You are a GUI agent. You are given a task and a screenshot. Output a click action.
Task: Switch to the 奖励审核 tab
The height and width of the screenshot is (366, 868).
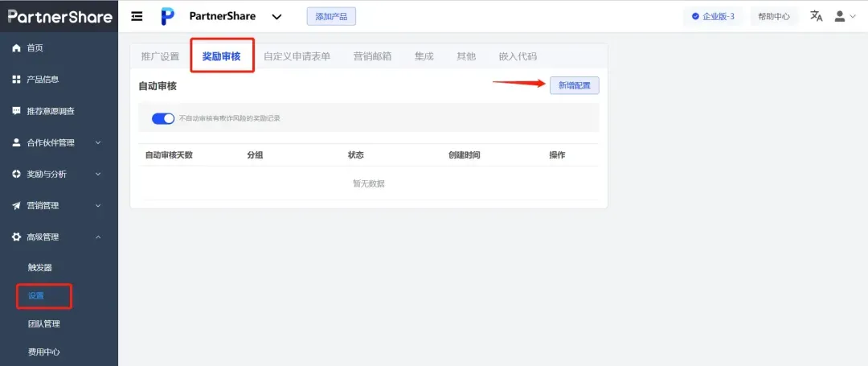(222, 56)
